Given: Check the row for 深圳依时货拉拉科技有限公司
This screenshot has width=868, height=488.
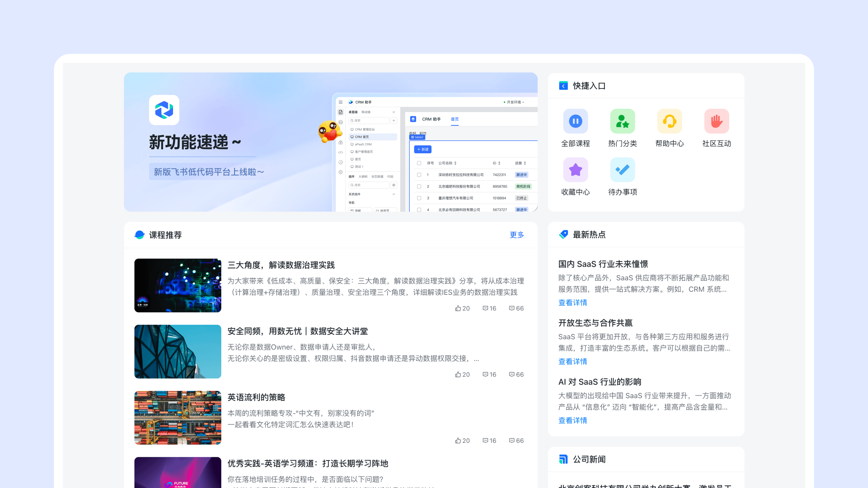Looking at the screenshot, I should pyautogui.click(x=419, y=175).
